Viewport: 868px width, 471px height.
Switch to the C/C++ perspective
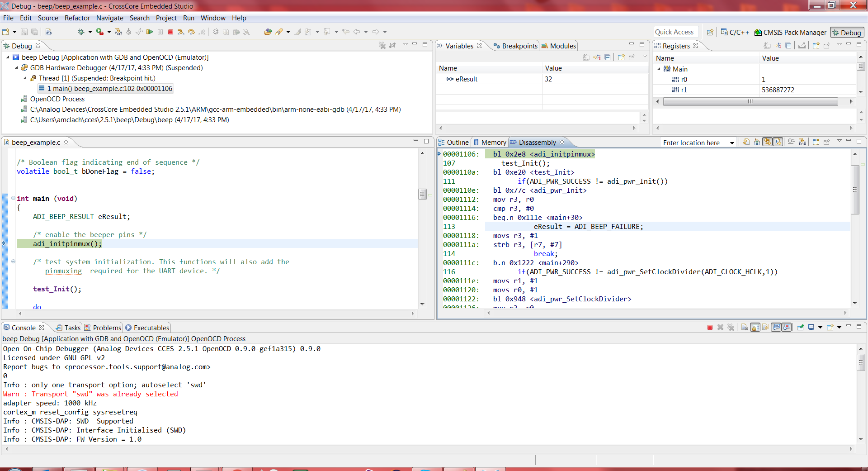(x=735, y=33)
